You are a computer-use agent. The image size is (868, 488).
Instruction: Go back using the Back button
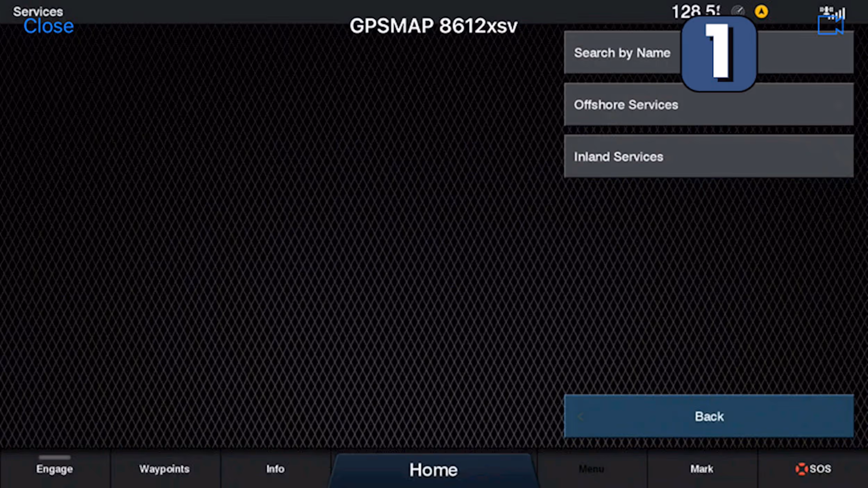709,416
